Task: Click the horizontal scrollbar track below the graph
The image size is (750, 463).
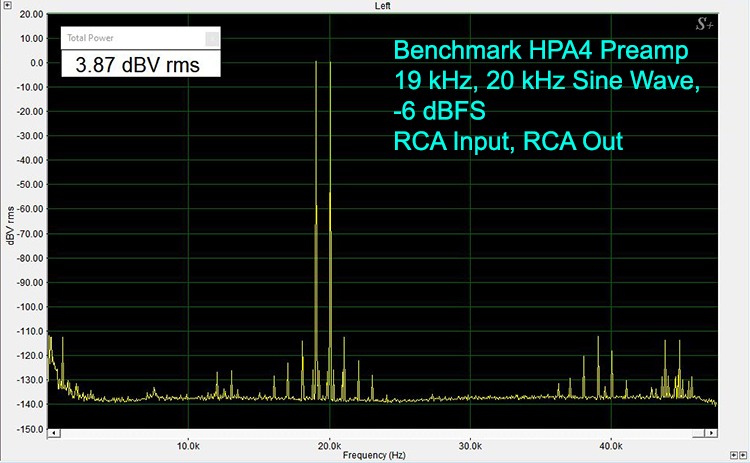Action: (380, 433)
